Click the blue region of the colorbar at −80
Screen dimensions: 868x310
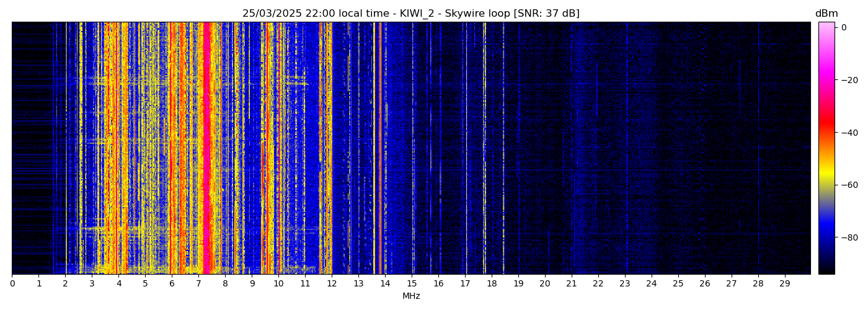[826, 237]
